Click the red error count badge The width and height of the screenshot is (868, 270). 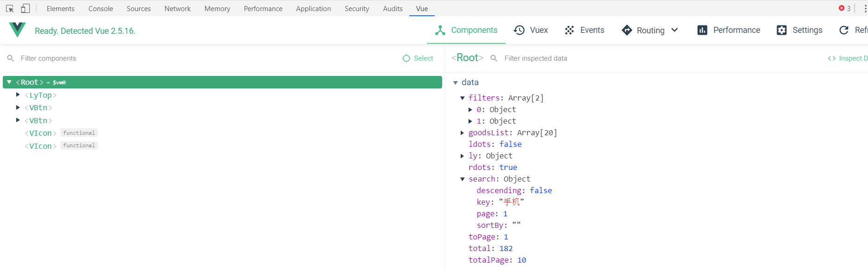click(844, 8)
